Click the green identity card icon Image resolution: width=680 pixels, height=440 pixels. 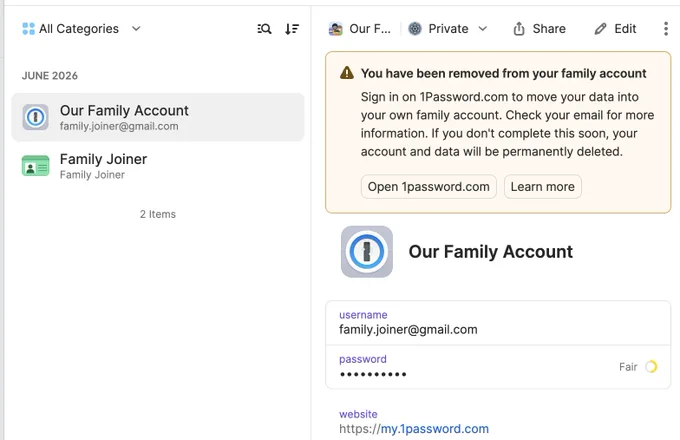coord(36,166)
